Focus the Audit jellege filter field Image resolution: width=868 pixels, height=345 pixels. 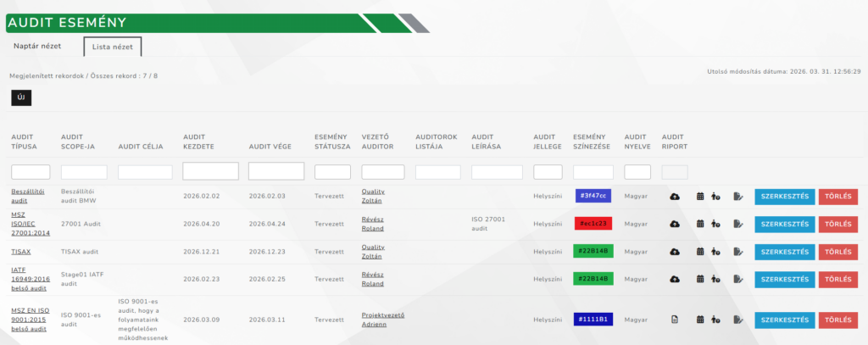548,172
